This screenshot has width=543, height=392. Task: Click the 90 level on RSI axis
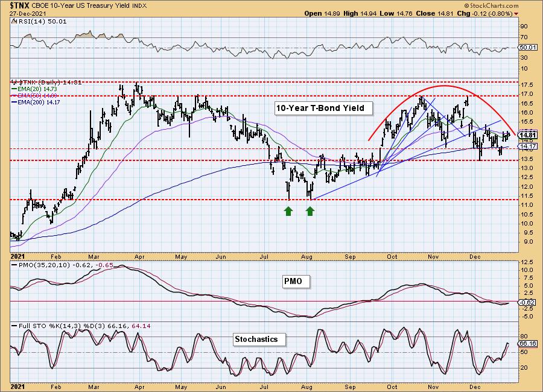(x=524, y=27)
